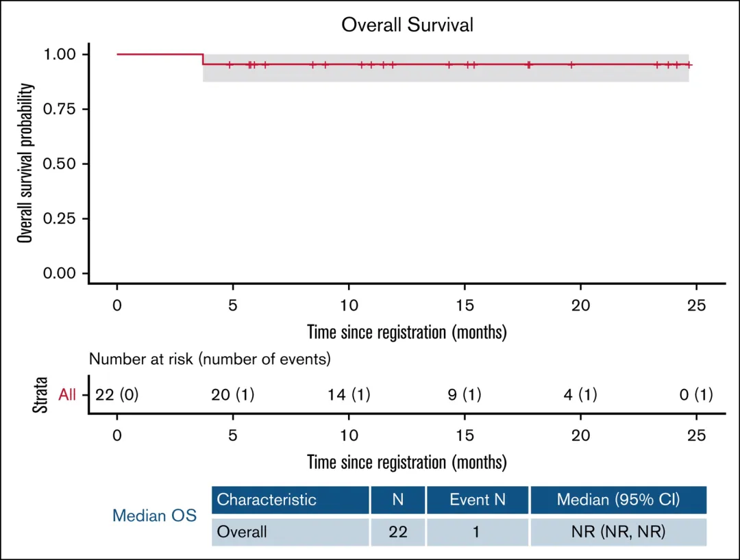
Task: Click the 'Median (95% CI)' column header
Action: coord(618,500)
